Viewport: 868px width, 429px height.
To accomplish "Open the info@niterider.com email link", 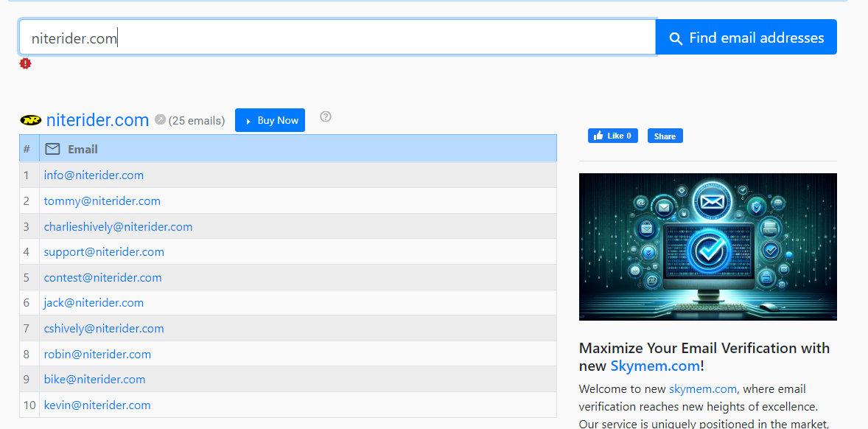I will pyautogui.click(x=94, y=175).
